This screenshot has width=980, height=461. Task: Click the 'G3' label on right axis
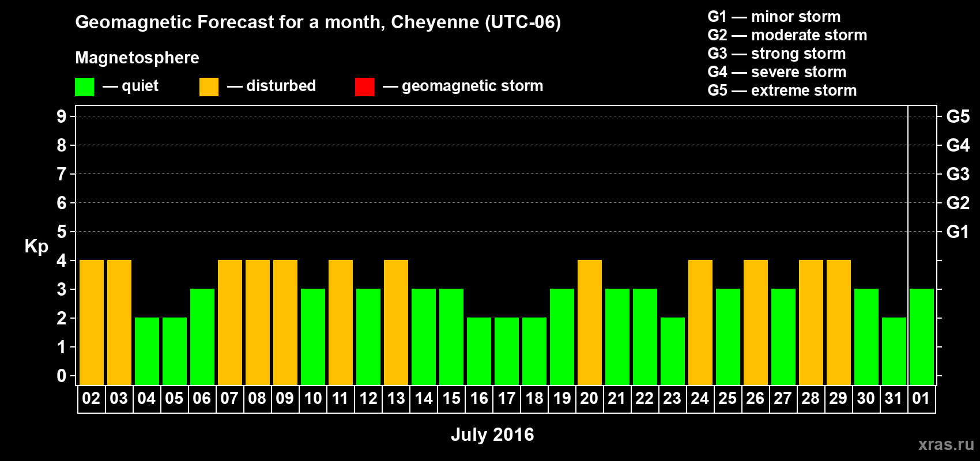(x=958, y=174)
